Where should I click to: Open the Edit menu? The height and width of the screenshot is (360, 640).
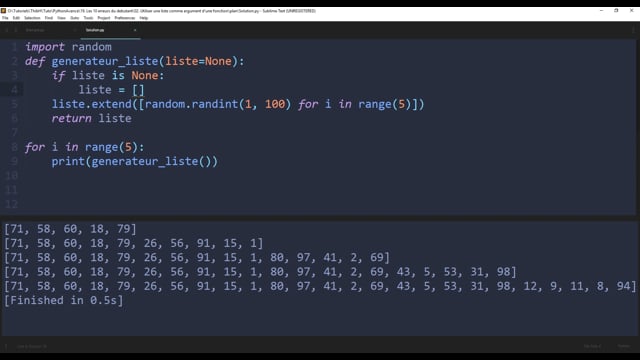[x=16, y=18]
